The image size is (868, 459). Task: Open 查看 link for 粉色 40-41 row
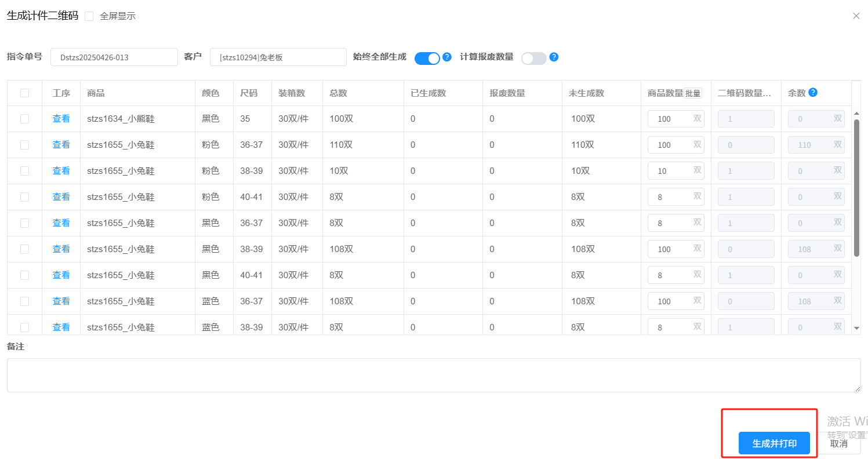click(x=61, y=197)
